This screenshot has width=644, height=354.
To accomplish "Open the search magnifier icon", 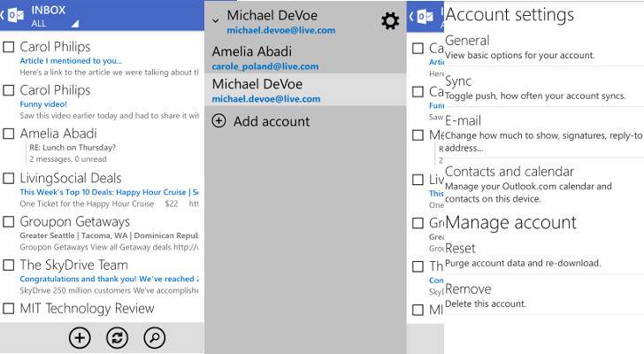I will (154, 337).
